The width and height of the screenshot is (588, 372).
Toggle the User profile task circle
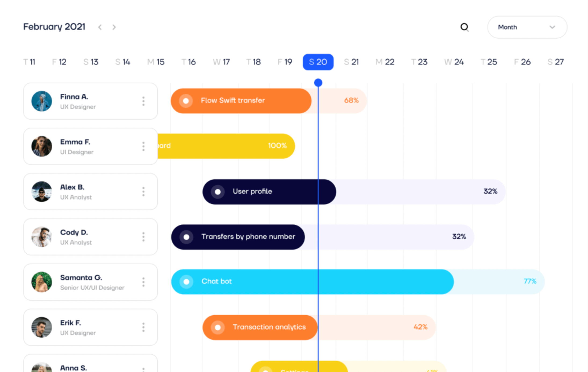tap(218, 192)
